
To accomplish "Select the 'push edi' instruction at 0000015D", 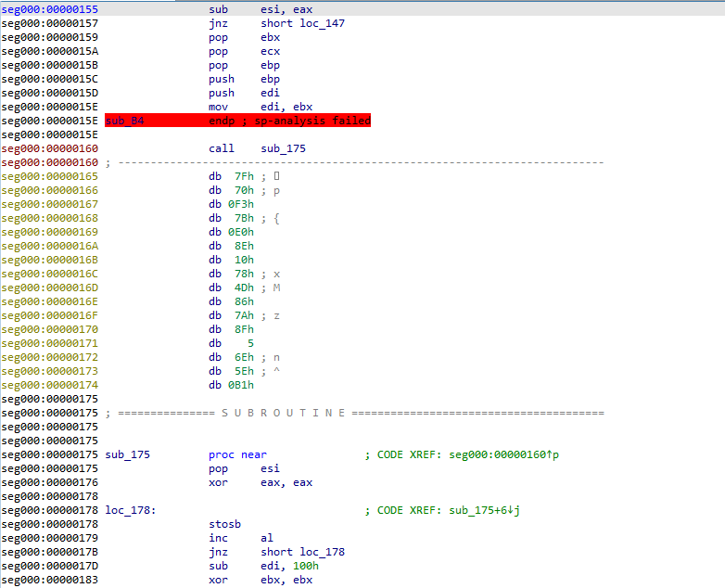I will [x=244, y=93].
